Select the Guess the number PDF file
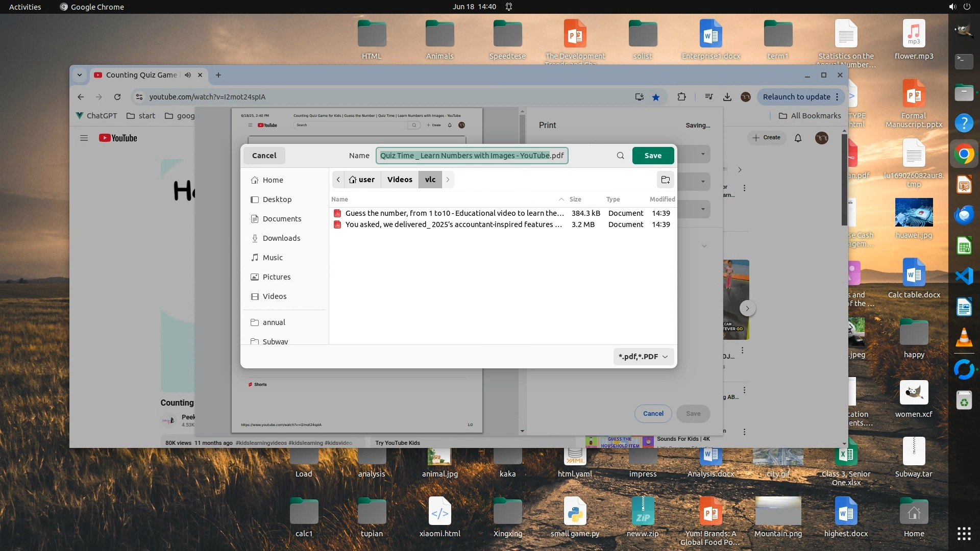980x551 pixels. (x=454, y=213)
